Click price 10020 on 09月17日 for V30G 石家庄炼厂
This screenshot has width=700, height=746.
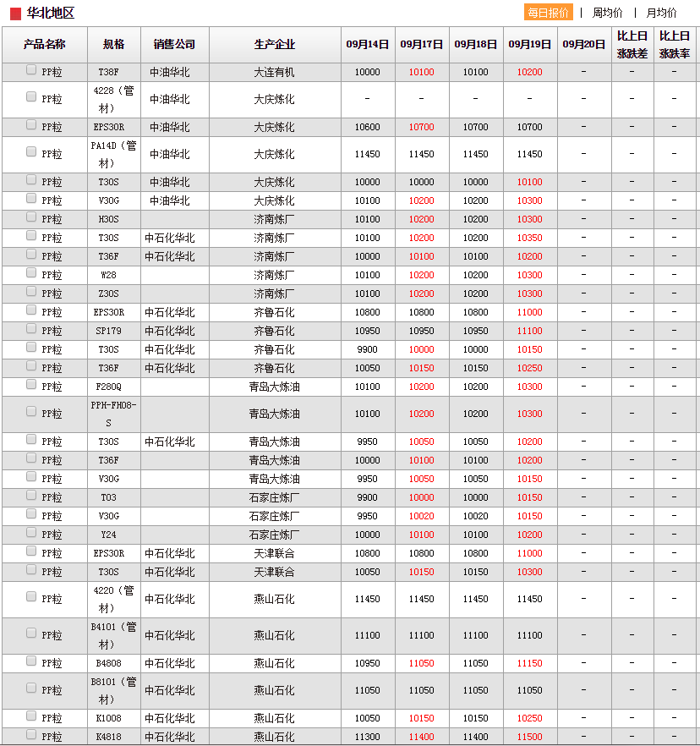point(421,516)
